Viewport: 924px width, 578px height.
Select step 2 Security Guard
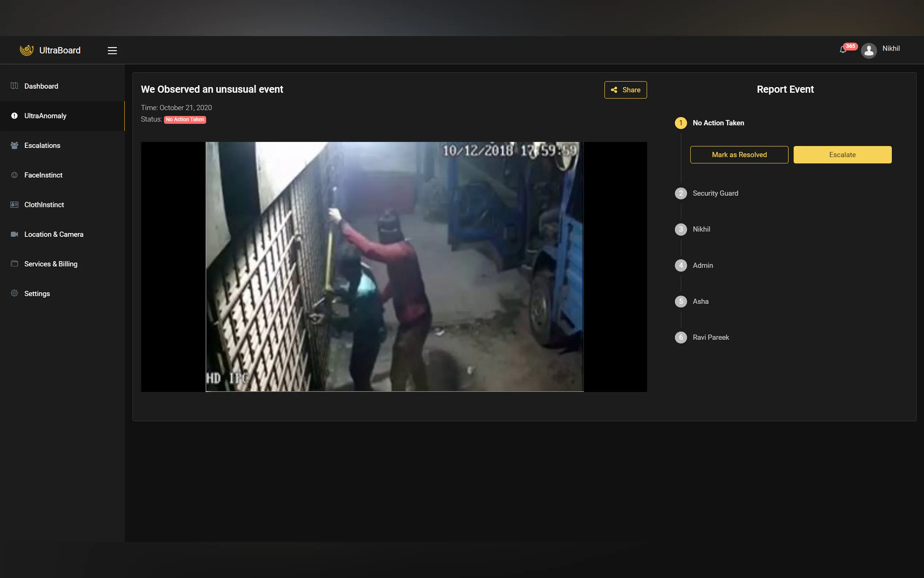coord(715,193)
